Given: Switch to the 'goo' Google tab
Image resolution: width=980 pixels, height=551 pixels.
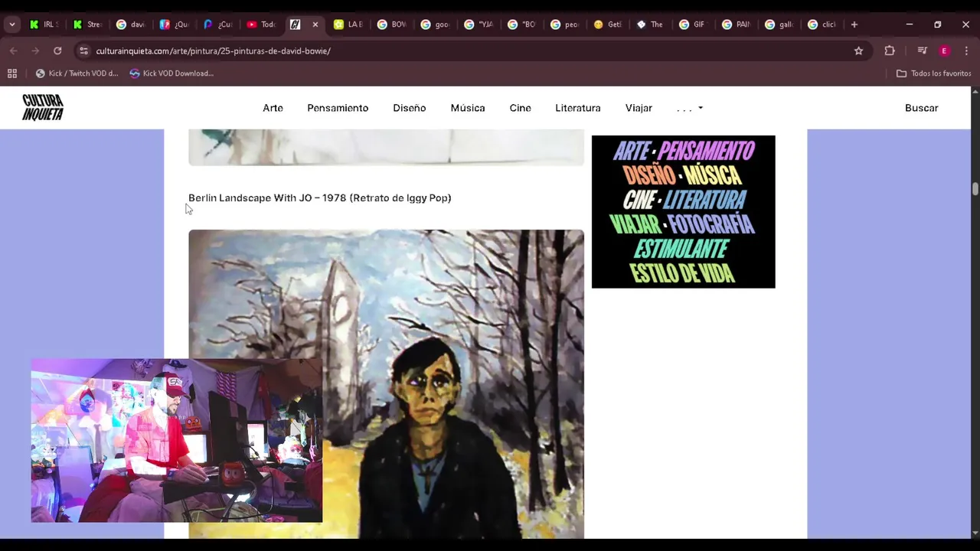Looking at the screenshot, I should [x=435, y=24].
